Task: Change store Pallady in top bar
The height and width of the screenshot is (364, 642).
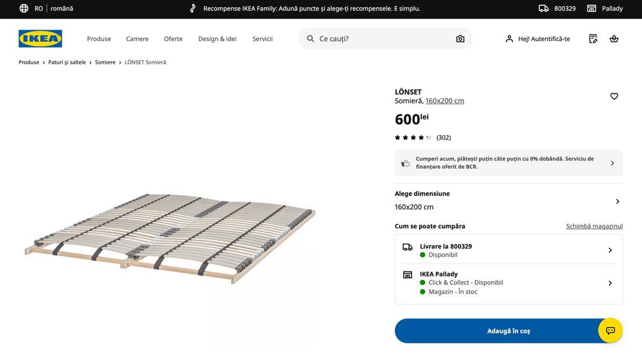Action: coord(612,8)
